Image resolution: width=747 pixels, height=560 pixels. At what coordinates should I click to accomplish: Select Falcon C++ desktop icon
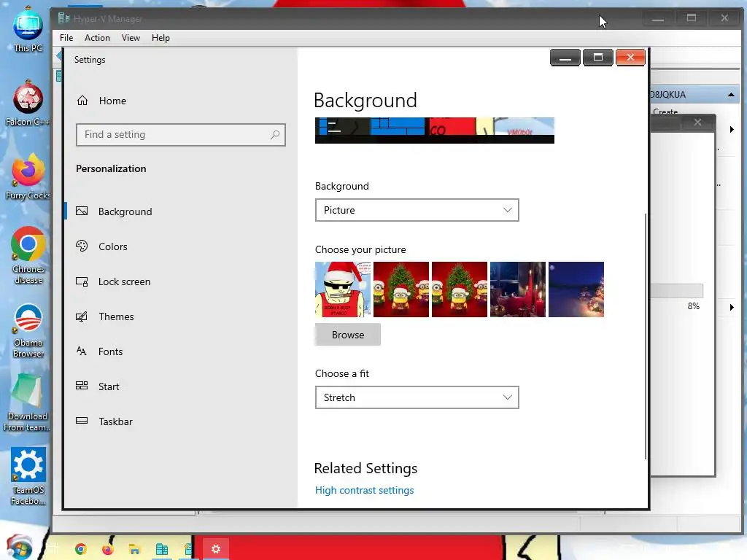[x=28, y=104]
